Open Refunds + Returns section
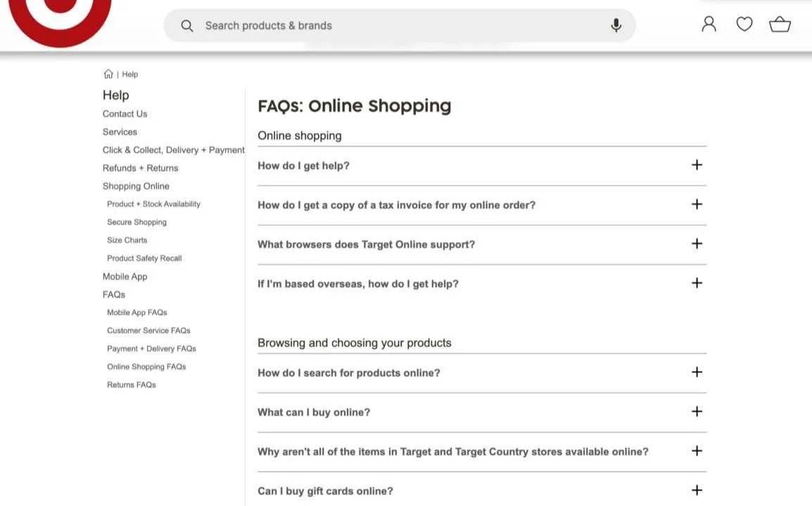This screenshot has width=812, height=506. pyautogui.click(x=140, y=167)
